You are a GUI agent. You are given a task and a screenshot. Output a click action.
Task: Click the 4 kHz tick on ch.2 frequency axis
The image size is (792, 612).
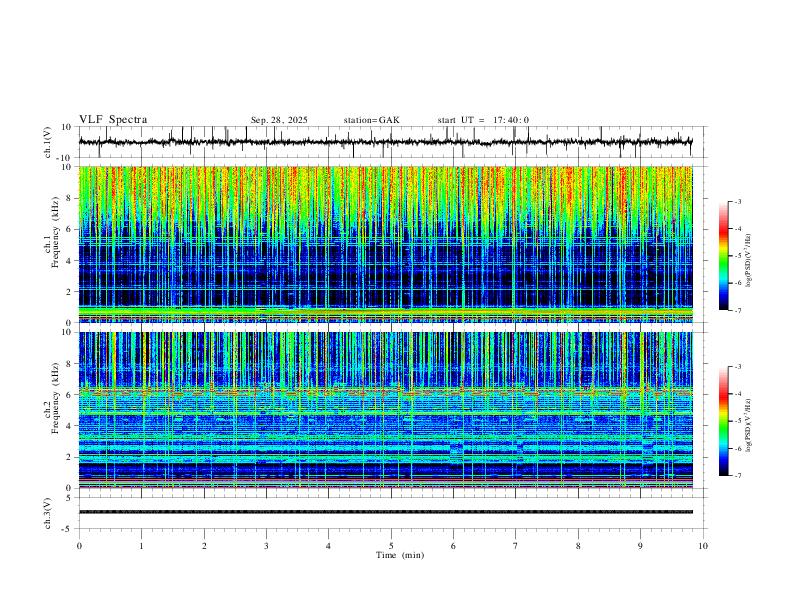pyautogui.click(x=69, y=426)
